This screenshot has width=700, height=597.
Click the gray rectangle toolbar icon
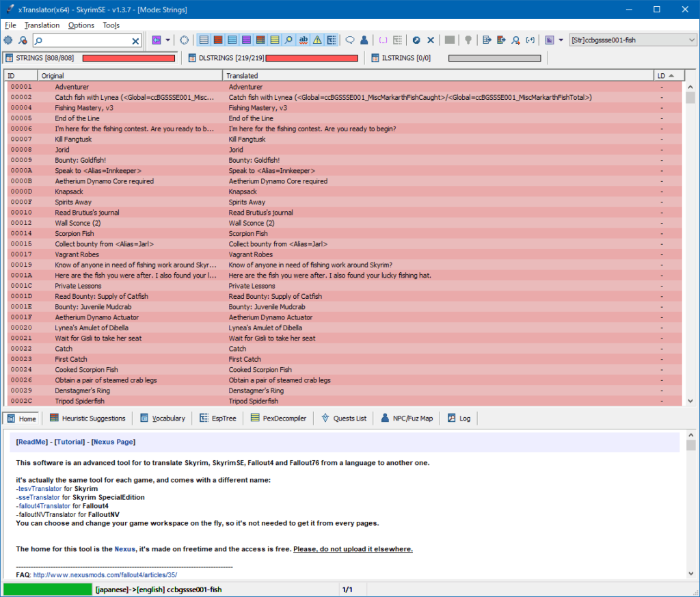click(450, 40)
